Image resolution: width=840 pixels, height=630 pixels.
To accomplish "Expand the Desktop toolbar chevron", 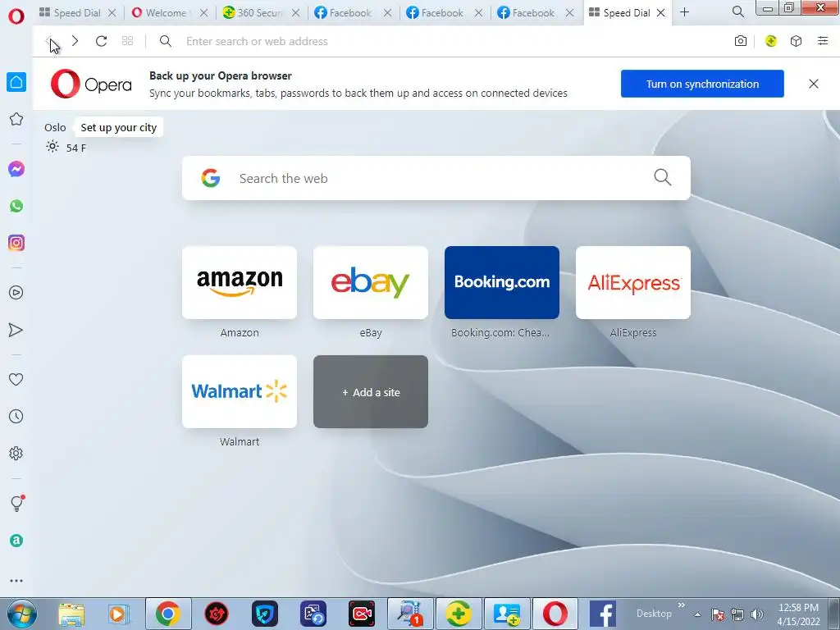I will pyautogui.click(x=682, y=605).
